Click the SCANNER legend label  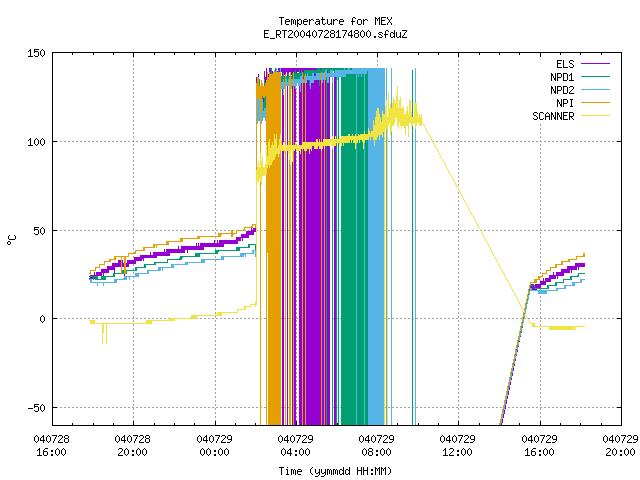click(x=553, y=116)
